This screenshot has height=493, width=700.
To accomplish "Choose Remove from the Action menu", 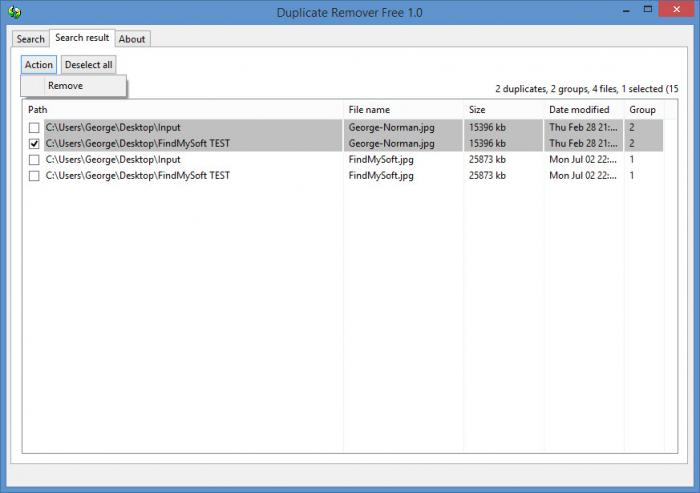I will 66,86.
